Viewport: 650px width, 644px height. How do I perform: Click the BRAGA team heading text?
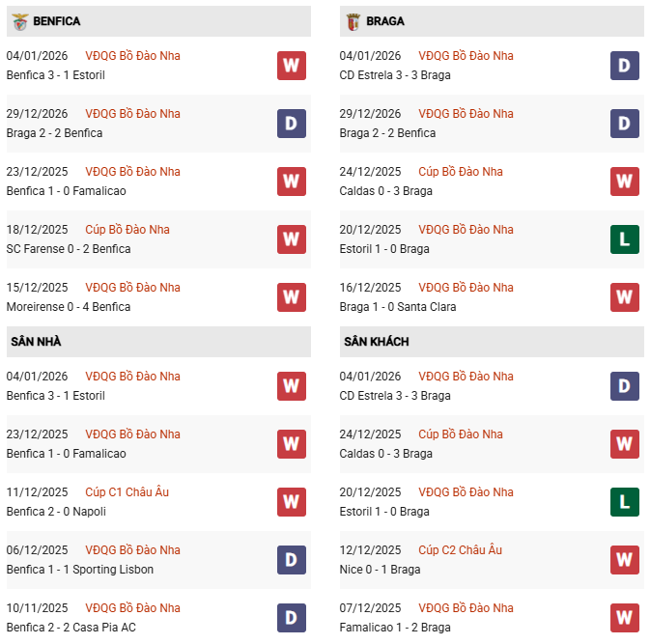385,21
